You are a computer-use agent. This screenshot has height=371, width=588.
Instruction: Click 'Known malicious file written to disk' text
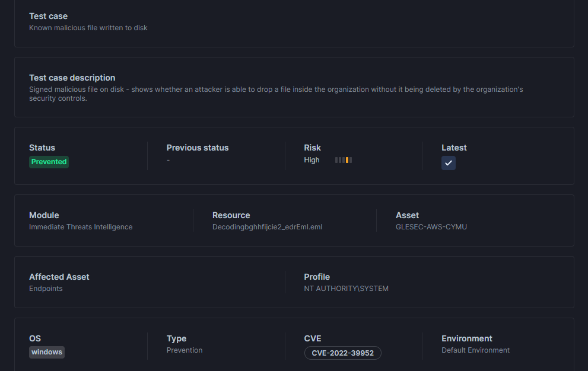(88, 28)
